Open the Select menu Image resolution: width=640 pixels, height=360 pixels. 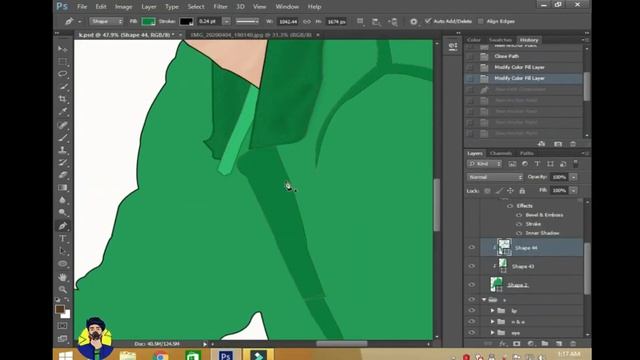(x=196, y=7)
